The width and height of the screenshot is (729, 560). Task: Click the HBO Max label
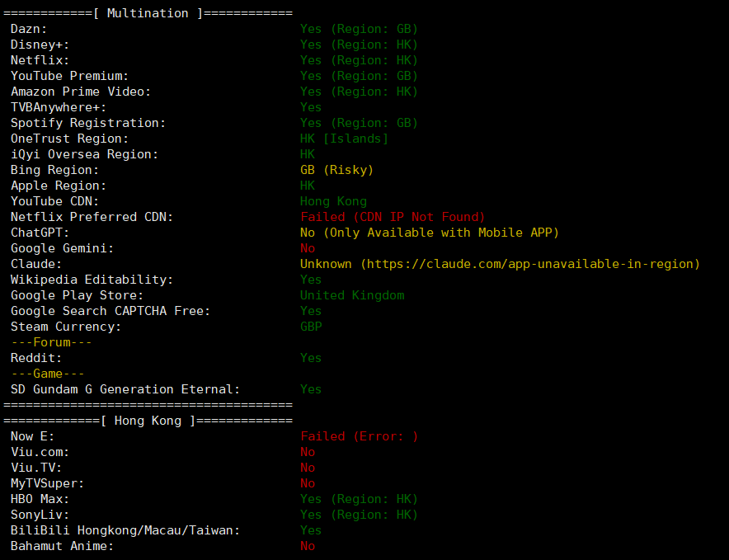click(40, 499)
